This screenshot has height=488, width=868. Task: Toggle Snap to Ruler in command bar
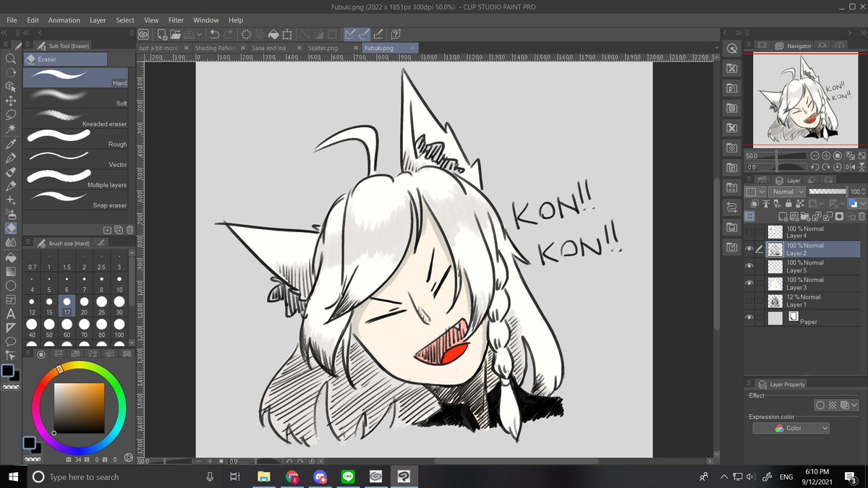tap(350, 34)
